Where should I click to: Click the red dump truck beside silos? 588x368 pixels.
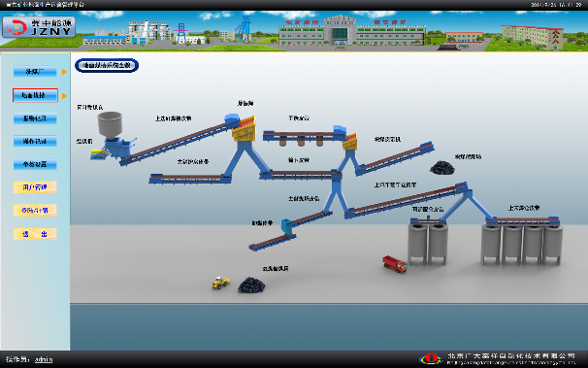[x=395, y=264]
